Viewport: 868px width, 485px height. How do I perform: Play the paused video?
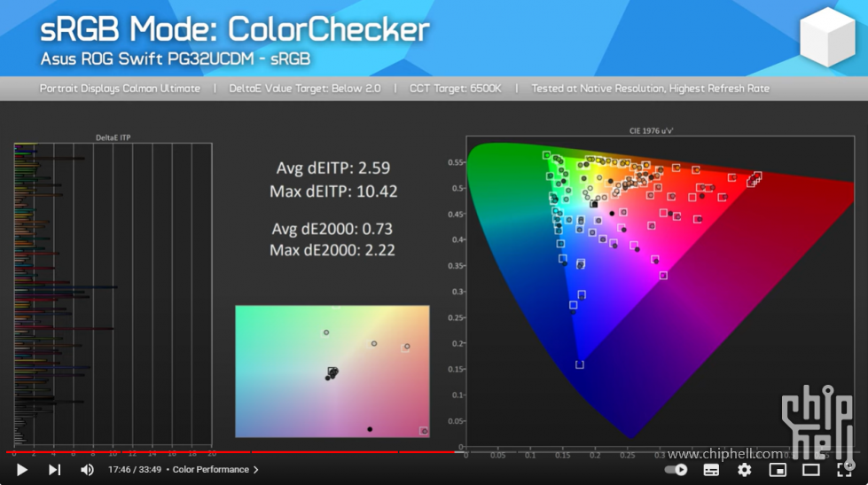(x=21, y=470)
